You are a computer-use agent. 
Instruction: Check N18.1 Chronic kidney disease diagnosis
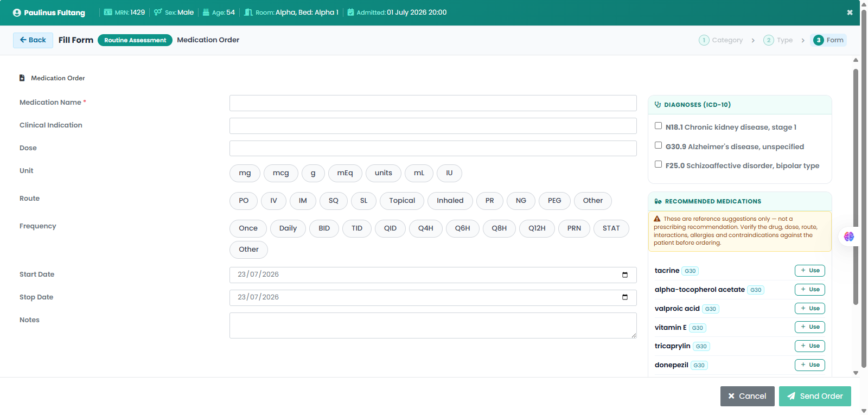658,126
